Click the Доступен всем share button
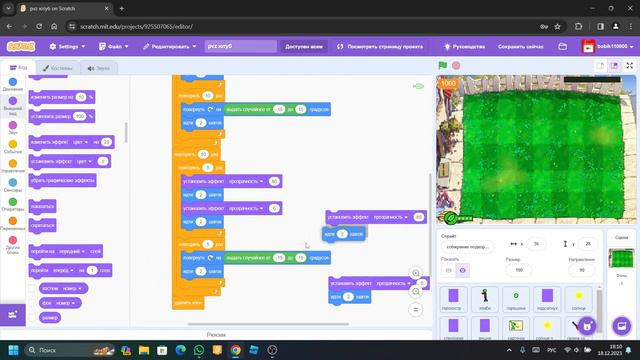 [x=304, y=47]
